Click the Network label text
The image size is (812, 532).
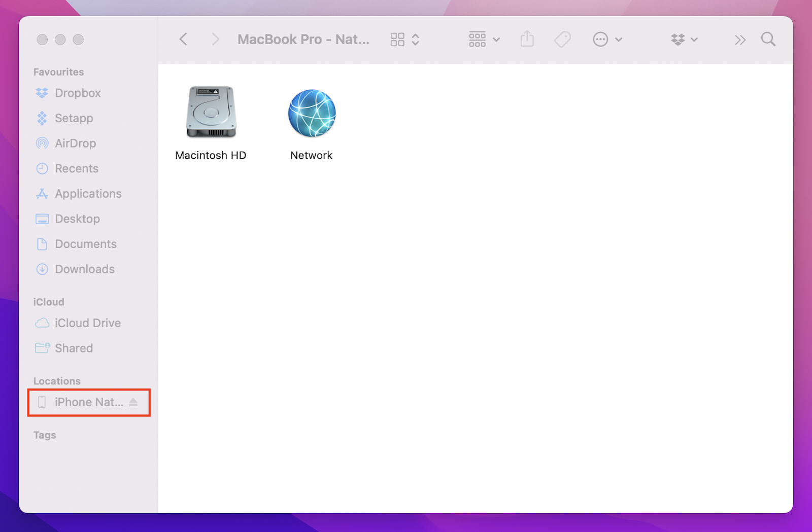[x=311, y=155]
